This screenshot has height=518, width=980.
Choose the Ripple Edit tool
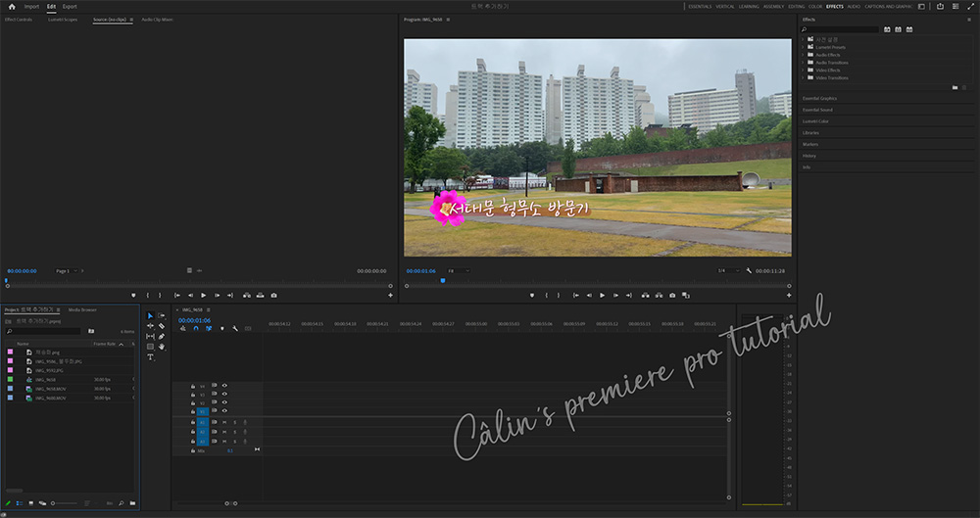coord(150,326)
